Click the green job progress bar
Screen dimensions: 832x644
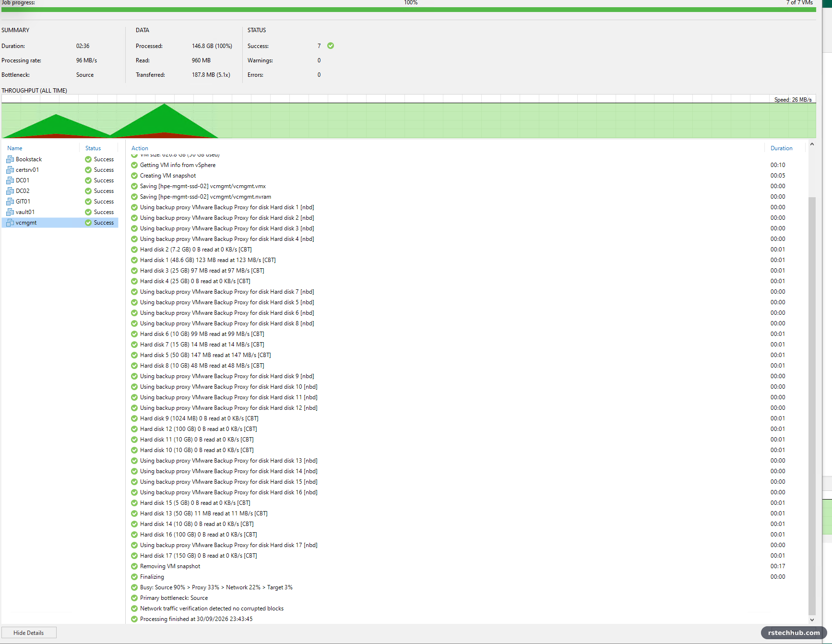pos(409,10)
